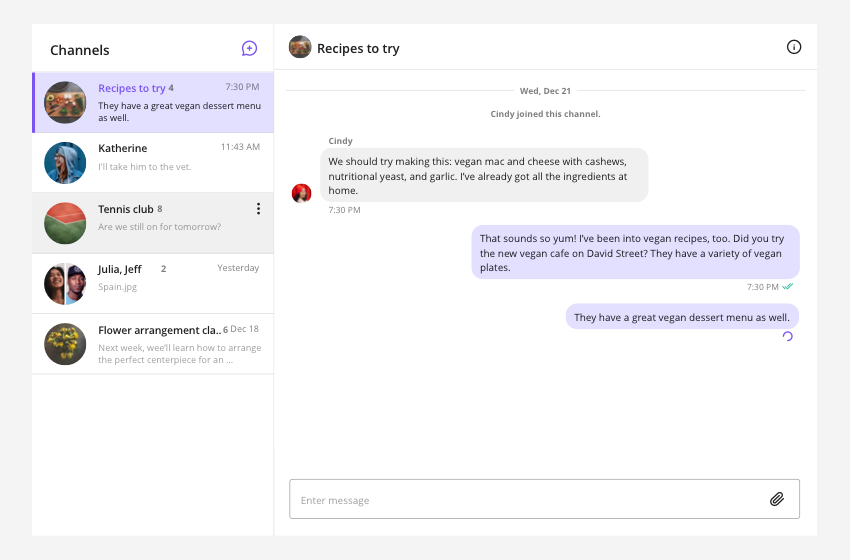The image size is (850, 560).
Task: Click the Julia, Jeff group avatar
Action: [x=65, y=284]
